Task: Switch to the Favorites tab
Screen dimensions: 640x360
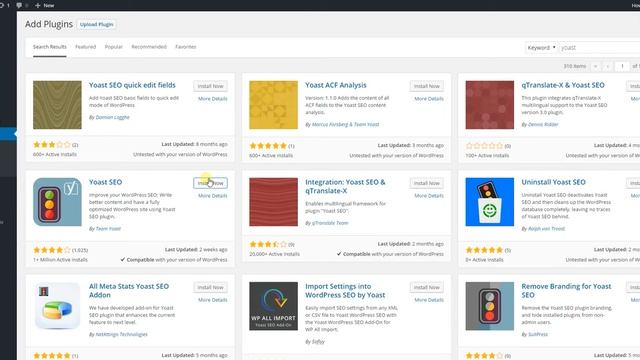Action: point(186,47)
